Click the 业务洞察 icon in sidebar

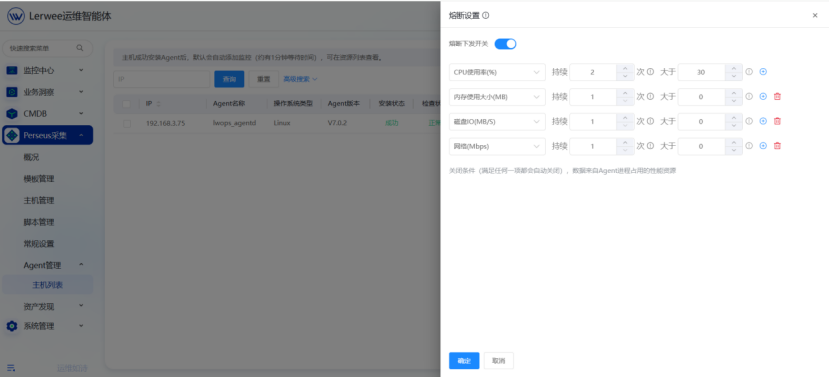tap(12, 92)
